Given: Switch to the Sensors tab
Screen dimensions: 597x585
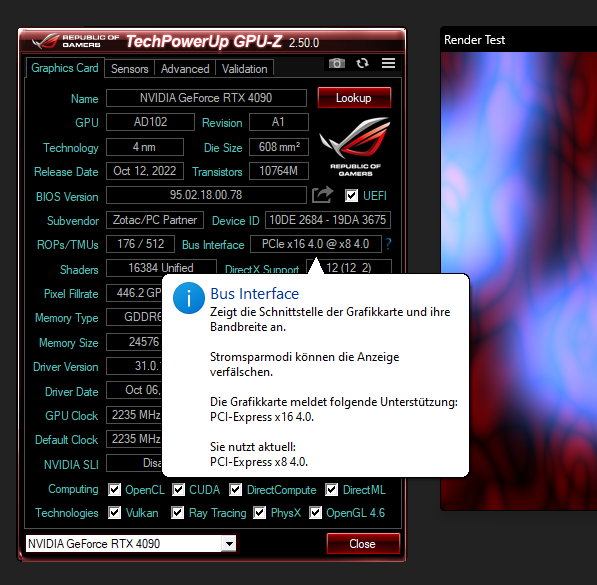Looking at the screenshot, I should [x=129, y=69].
